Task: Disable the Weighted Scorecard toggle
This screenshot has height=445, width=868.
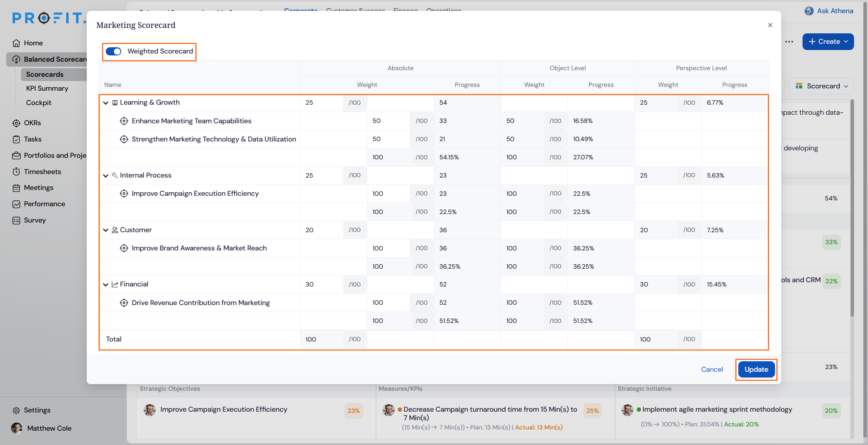Action: point(113,52)
